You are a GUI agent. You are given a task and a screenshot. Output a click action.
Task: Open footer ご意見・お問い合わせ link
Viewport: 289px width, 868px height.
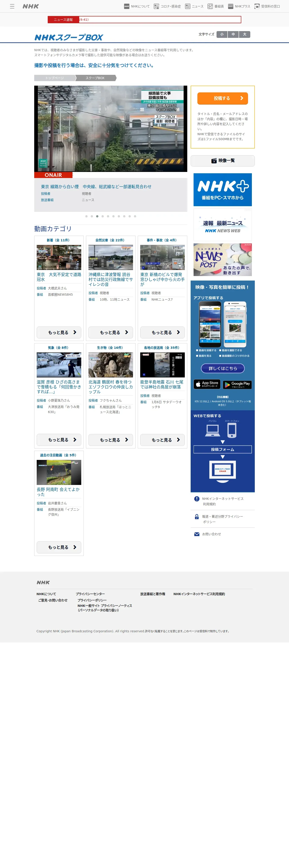click(53, 601)
